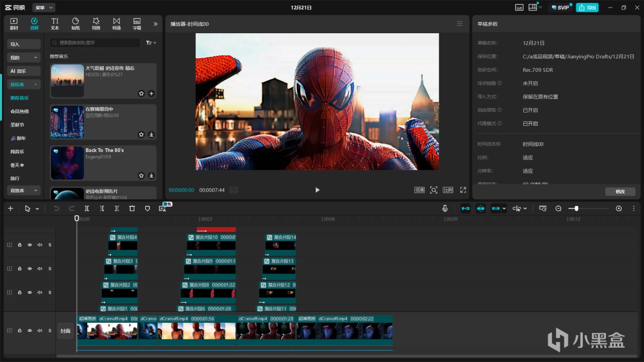Enter fullscreen preview in the player
This screenshot has height=362, width=644.
[463, 190]
